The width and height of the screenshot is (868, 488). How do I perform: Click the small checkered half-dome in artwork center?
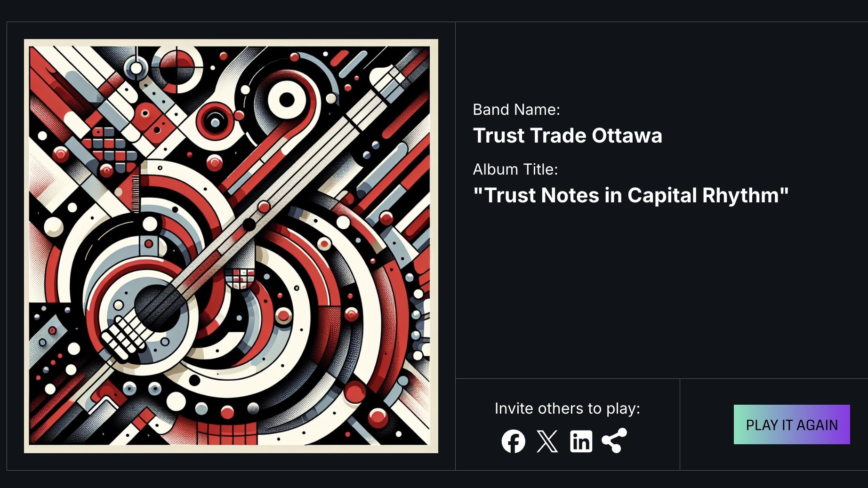click(x=240, y=277)
